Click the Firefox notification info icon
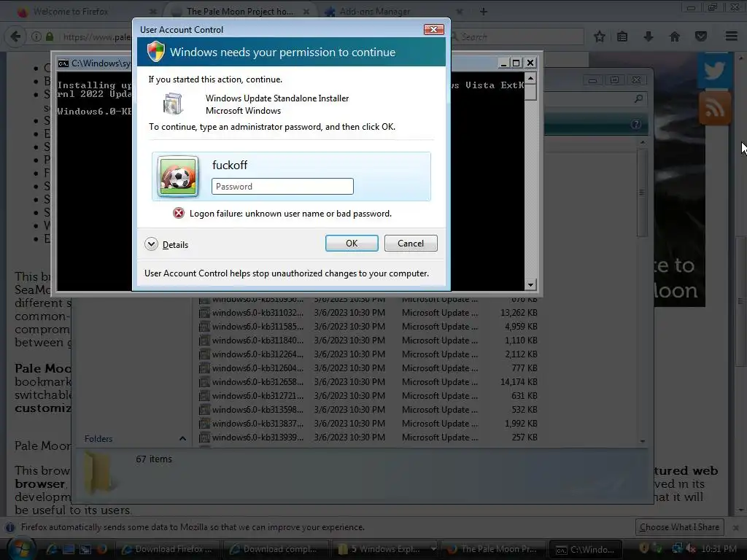747x560 pixels. point(9,527)
